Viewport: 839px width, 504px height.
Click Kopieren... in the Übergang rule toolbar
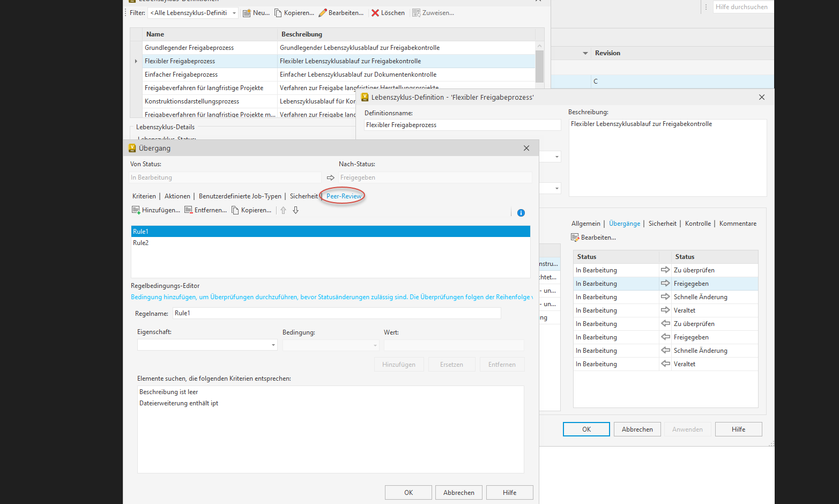[251, 210]
